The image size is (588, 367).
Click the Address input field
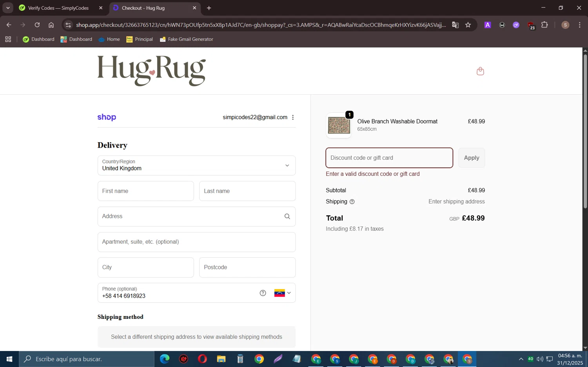click(x=196, y=216)
